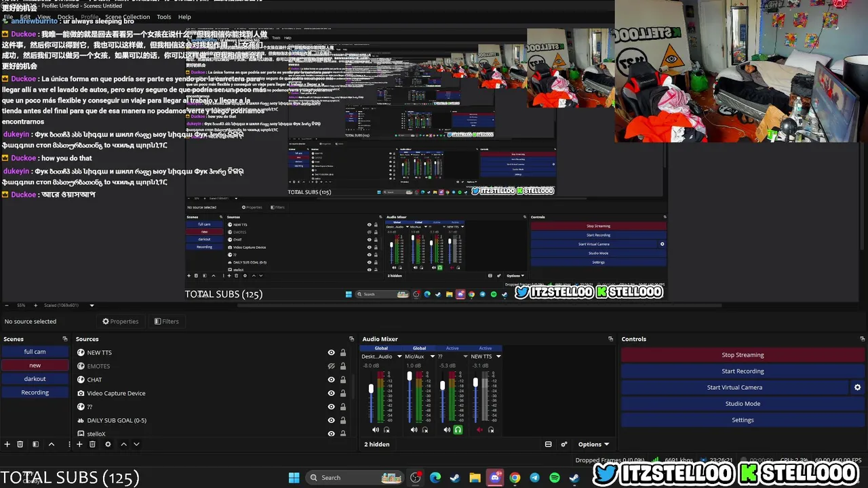Image resolution: width=868 pixels, height=488 pixels.
Task: Open scene filters from Scenes toolbar
Action: 35,444
